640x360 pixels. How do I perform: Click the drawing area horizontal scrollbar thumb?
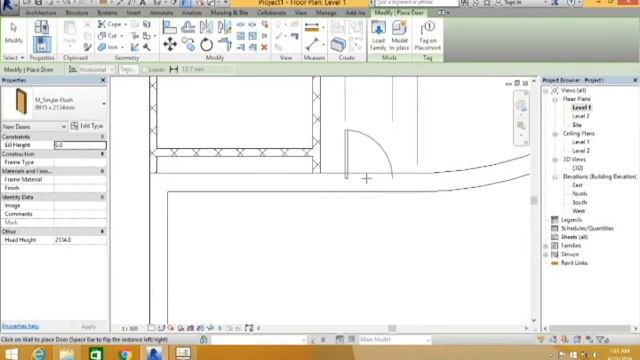point(392,328)
